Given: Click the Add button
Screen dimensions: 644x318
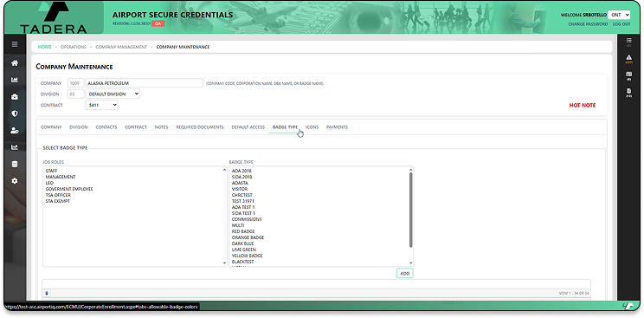Looking at the screenshot, I should tap(405, 274).
